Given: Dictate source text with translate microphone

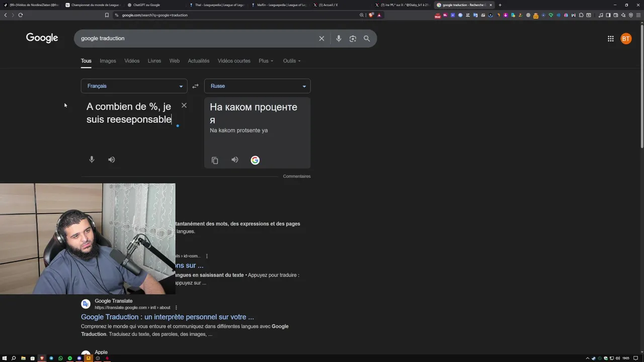Looking at the screenshot, I should click(92, 159).
